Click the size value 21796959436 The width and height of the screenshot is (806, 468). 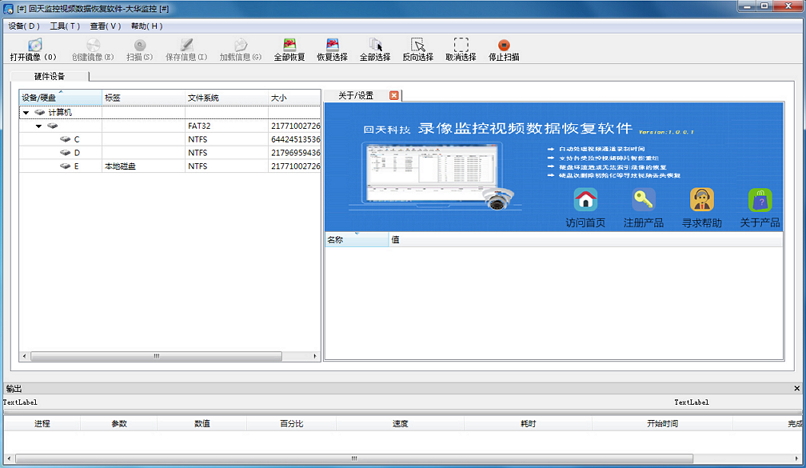(x=296, y=153)
